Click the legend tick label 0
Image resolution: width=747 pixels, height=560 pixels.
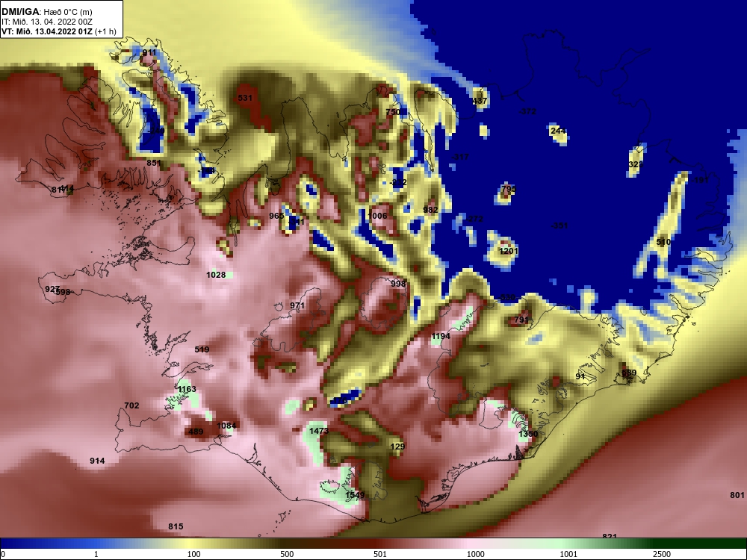[3, 554]
